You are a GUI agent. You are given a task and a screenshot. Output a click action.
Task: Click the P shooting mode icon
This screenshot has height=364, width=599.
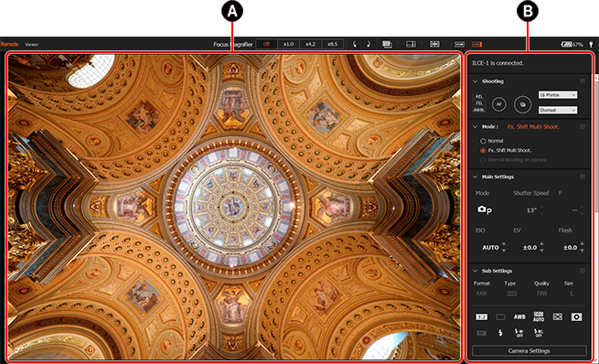click(485, 209)
